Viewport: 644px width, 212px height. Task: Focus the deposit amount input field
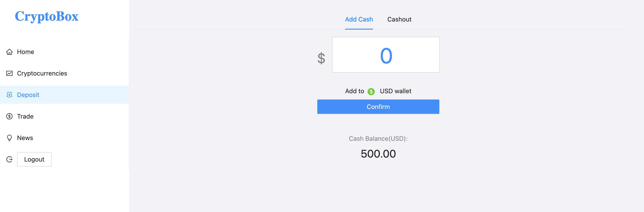click(x=386, y=55)
